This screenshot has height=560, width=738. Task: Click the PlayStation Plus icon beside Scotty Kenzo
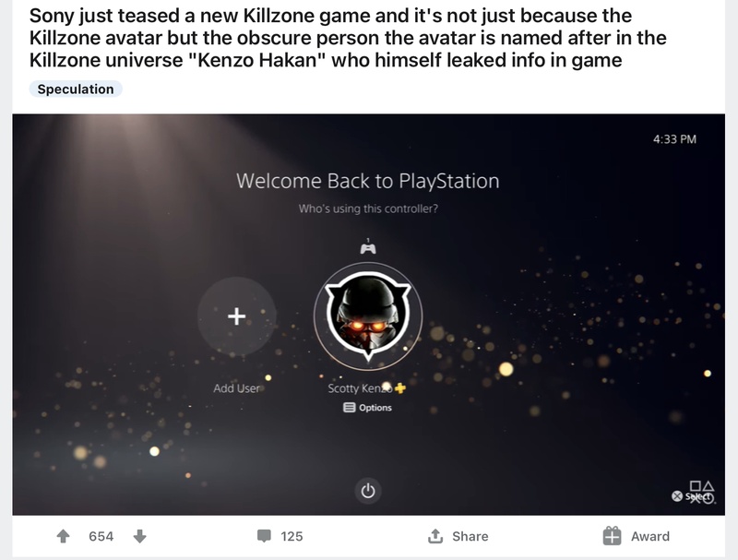coord(400,387)
